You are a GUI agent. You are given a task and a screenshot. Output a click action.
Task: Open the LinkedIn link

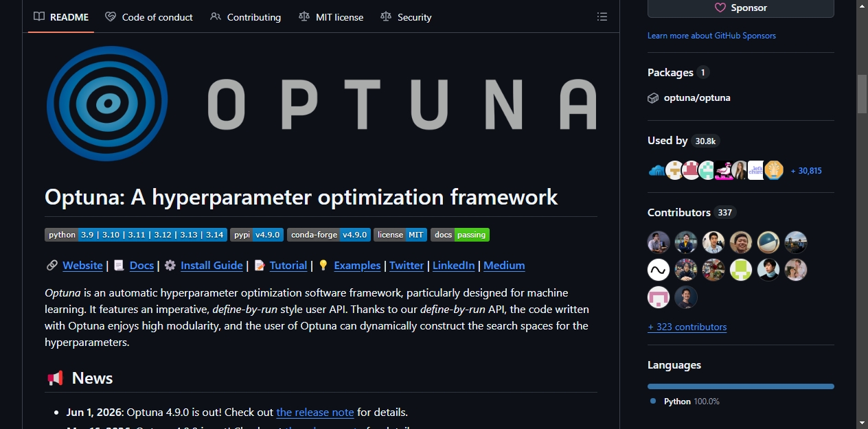pyautogui.click(x=453, y=266)
